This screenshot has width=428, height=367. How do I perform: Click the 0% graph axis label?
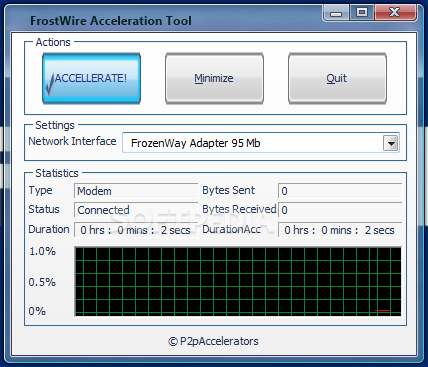[37, 311]
